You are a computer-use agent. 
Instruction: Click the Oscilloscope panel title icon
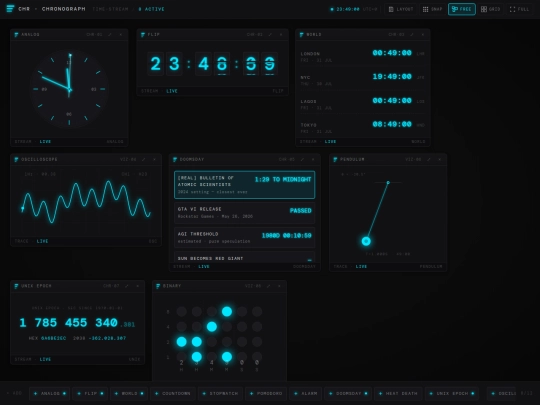(x=16, y=159)
